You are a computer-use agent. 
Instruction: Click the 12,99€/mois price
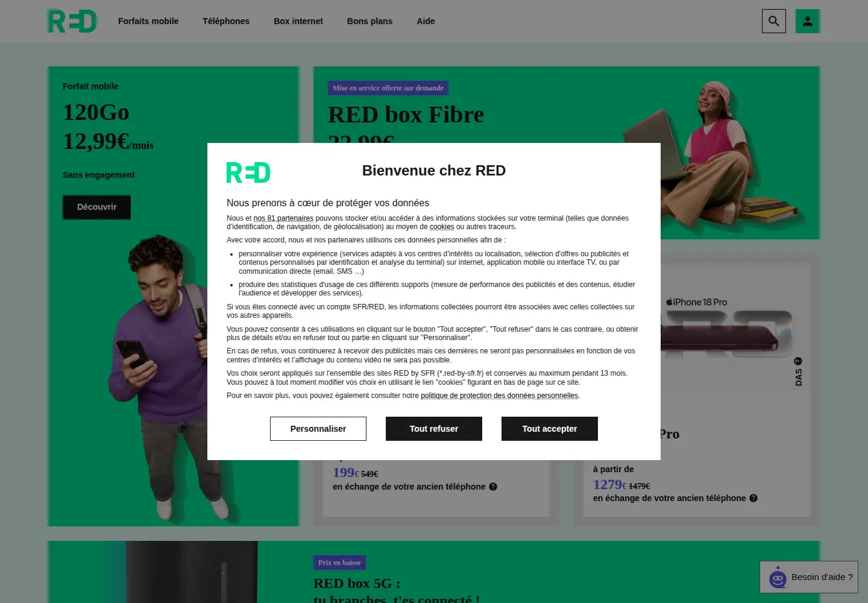[108, 142]
